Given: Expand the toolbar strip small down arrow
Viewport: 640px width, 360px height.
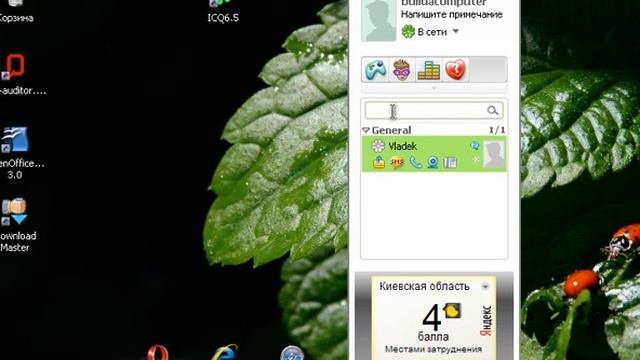Looking at the screenshot, I should point(434,88).
